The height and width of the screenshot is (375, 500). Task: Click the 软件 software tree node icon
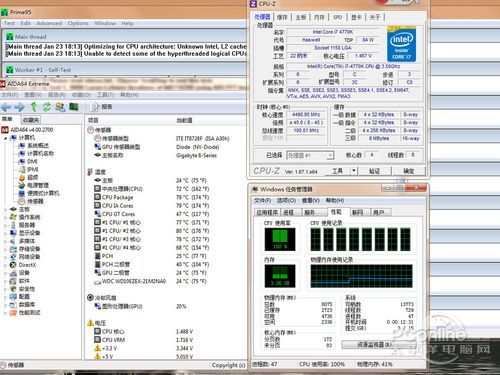(13, 281)
